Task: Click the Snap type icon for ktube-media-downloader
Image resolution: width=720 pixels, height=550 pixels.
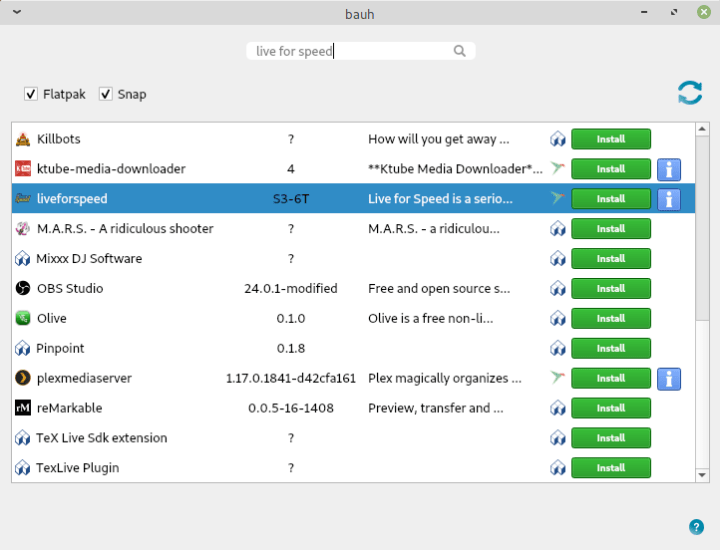Action: [x=557, y=168]
